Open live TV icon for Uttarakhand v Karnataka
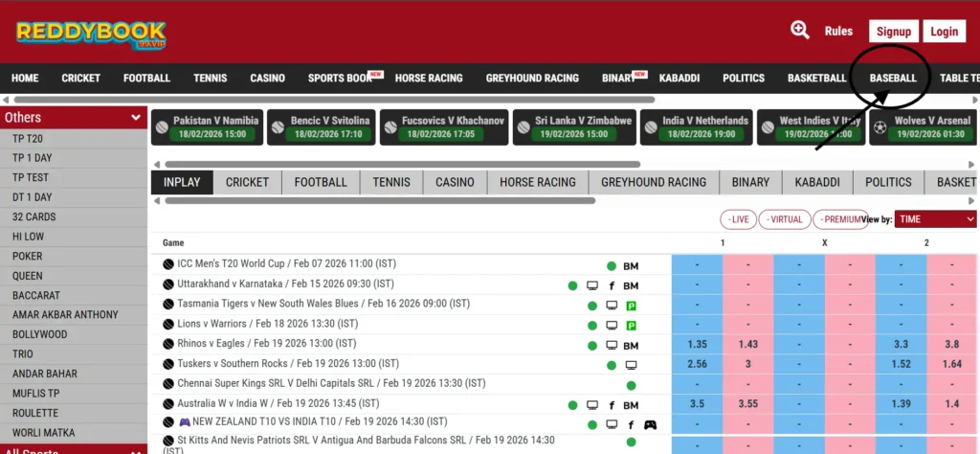Screen dimensions: 980x454 pos(591,285)
